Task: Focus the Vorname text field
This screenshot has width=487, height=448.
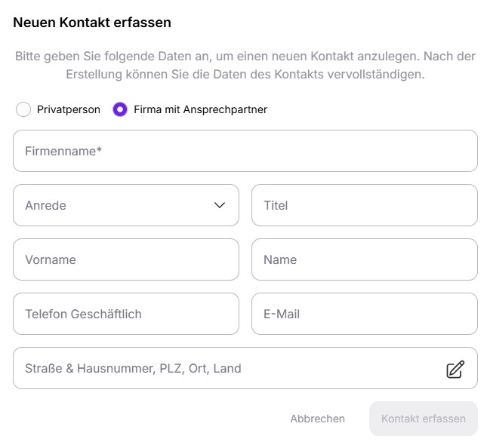Action: click(126, 259)
